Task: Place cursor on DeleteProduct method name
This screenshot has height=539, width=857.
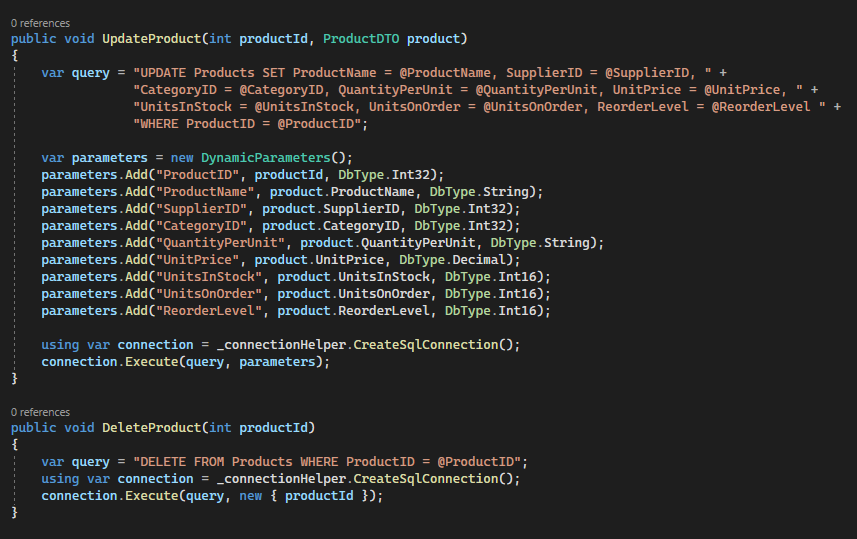Action: tap(152, 427)
